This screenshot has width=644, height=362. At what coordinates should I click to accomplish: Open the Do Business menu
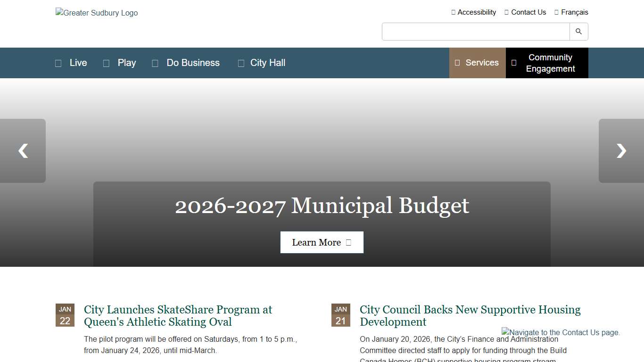186,63
